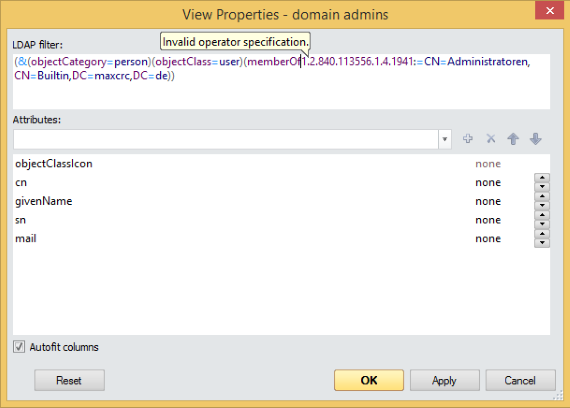Click the Cancel button
570x408 pixels.
pyautogui.click(x=520, y=380)
